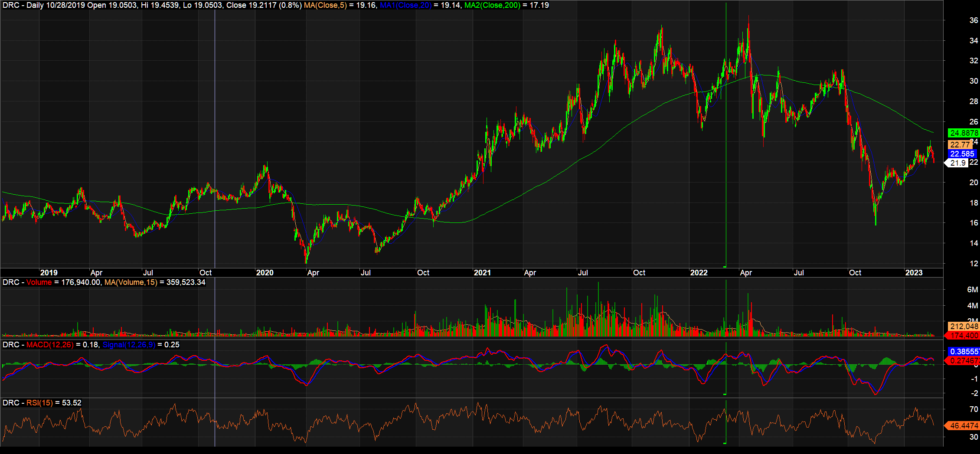Click the blue MA1(Close,20) legend label

click(405, 5)
